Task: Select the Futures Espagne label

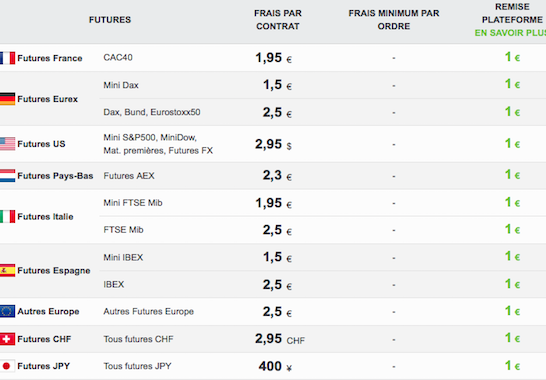Action: coord(54,271)
